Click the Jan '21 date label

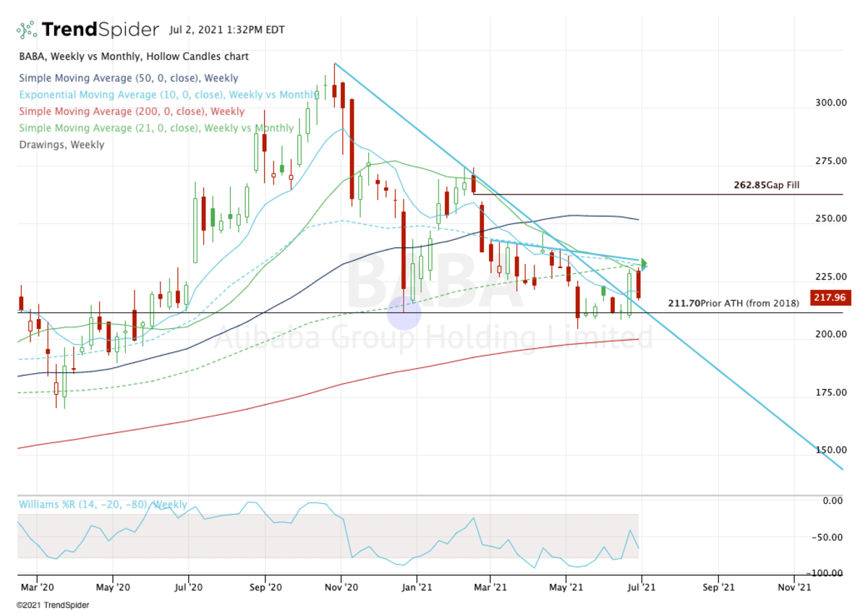pyautogui.click(x=417, y=588)
